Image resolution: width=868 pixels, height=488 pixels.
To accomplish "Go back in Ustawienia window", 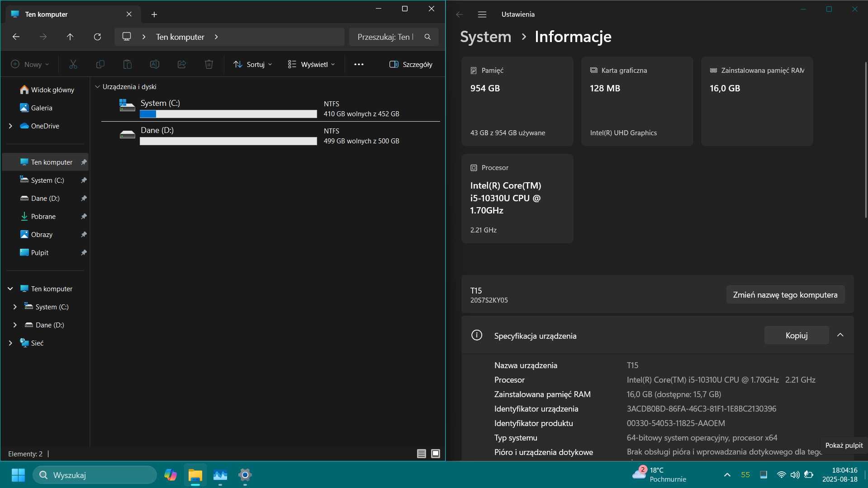I will coord(460,14).
